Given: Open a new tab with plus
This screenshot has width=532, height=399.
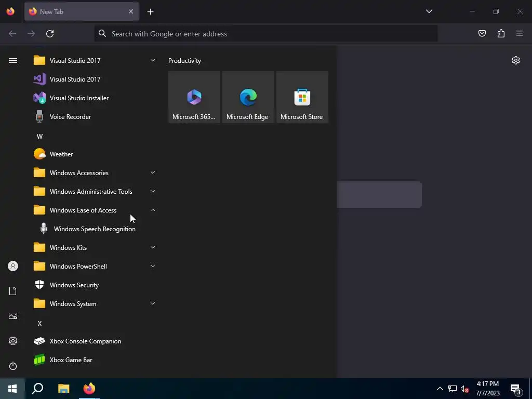Looking at the screenshot, I should click(150, 12).
